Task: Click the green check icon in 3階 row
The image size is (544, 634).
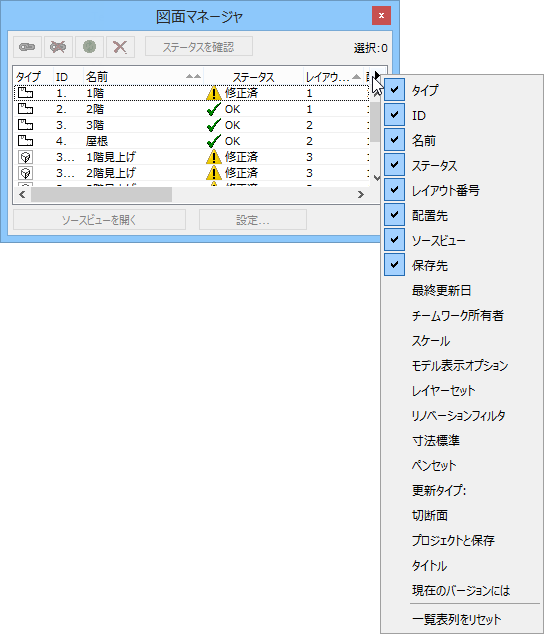Action: coord(214,125)
